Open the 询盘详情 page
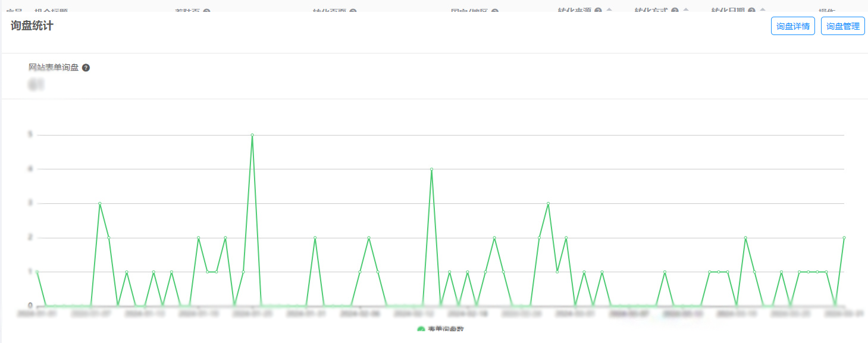This screenshot has height=343, width=868. click(x=792, y=26)
